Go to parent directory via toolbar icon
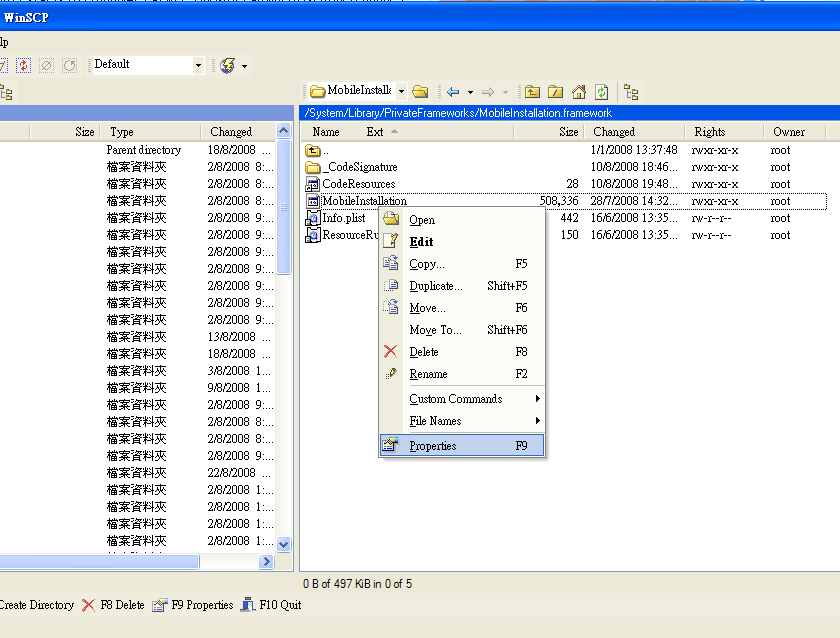Screen dimensions: 840x638 (533, 91)
